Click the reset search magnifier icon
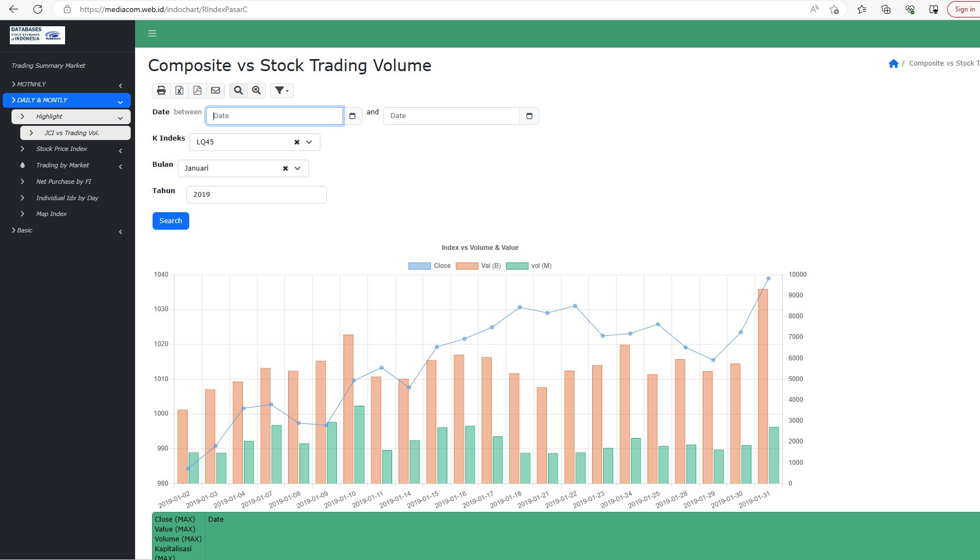 (256, 90)
